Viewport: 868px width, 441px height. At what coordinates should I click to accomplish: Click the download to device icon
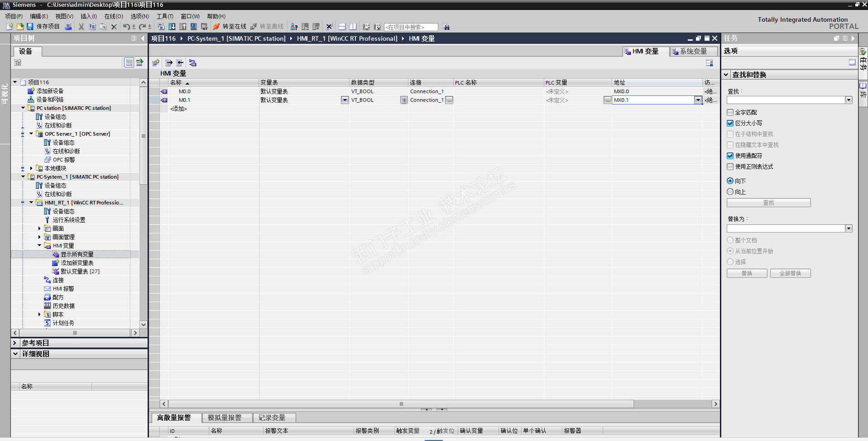[172, 27]
